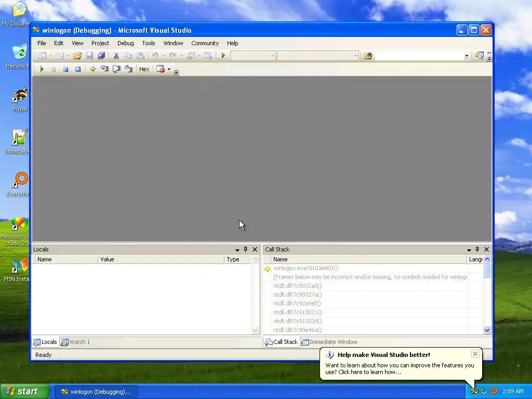532x399 pixels.
Task: Click the Step Into icon
Action: point(104,69)
